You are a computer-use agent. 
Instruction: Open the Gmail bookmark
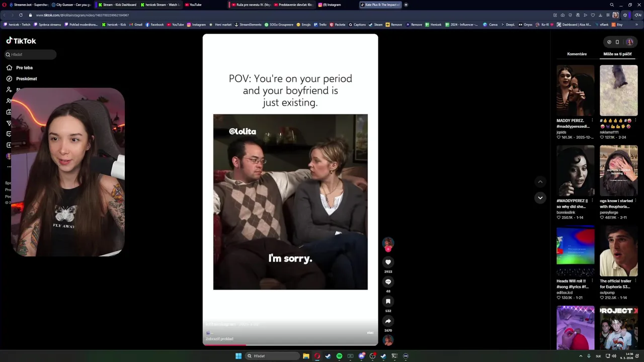tap(136, 25)
